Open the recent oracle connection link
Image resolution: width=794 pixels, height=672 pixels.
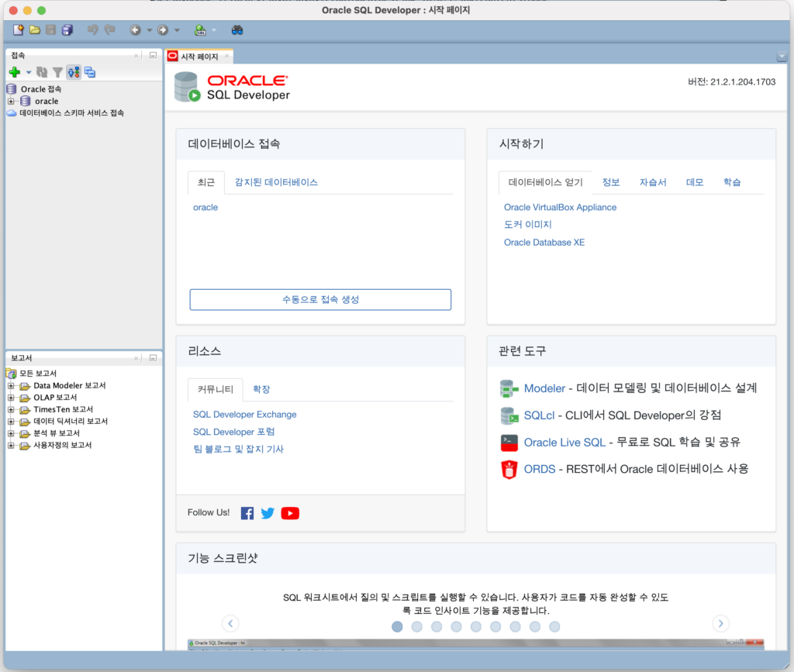205,208
